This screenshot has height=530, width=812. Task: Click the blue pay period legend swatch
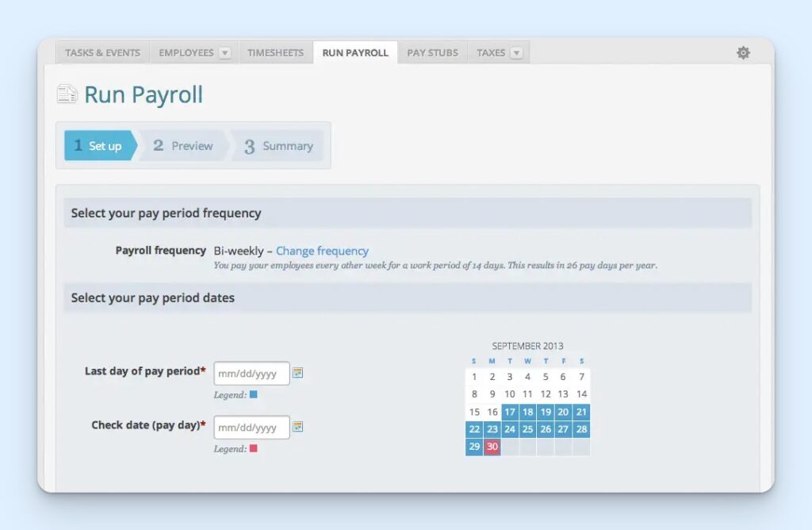point(253,394)
